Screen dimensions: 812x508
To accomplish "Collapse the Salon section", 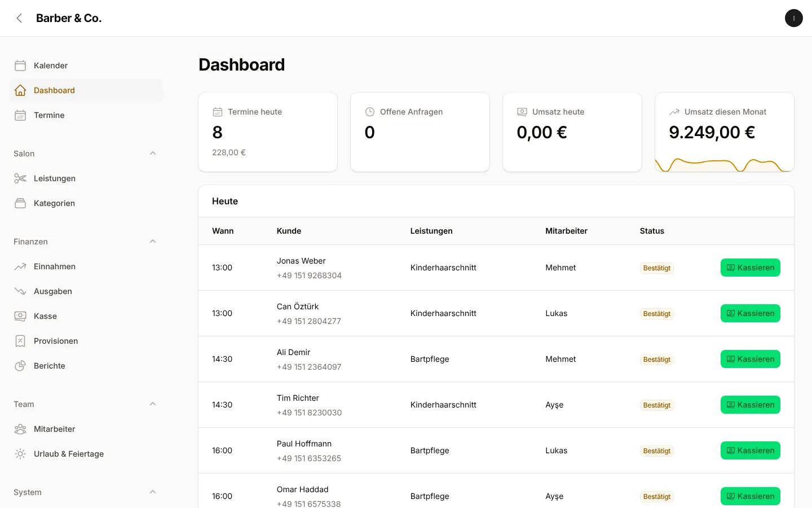I will [x=153, y=154].
